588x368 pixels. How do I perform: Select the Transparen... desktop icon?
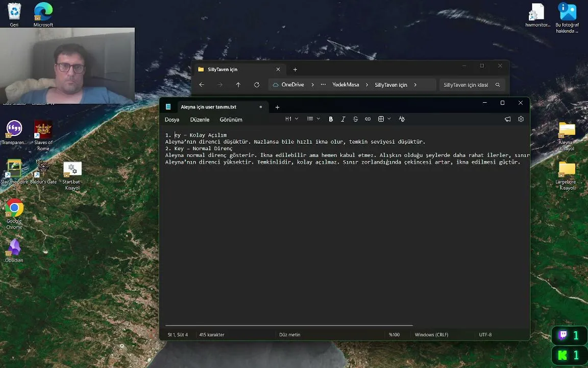click(x=14, y=132)
